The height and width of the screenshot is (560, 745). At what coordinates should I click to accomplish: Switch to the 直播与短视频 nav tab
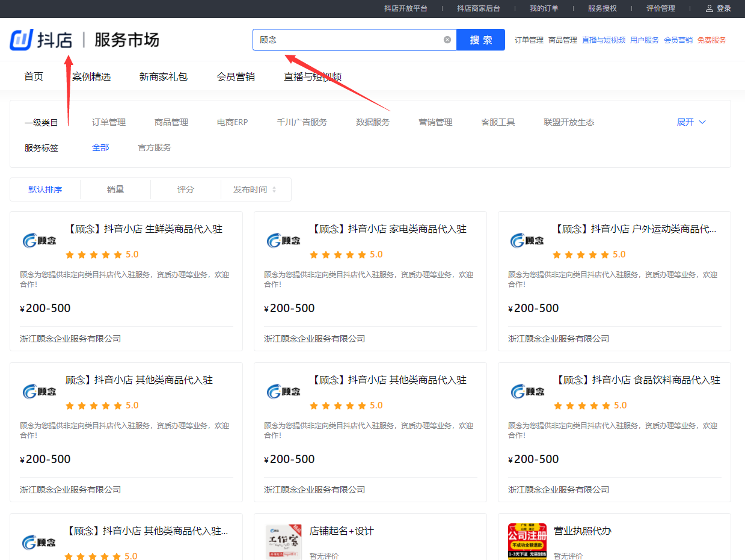(313, 76)
